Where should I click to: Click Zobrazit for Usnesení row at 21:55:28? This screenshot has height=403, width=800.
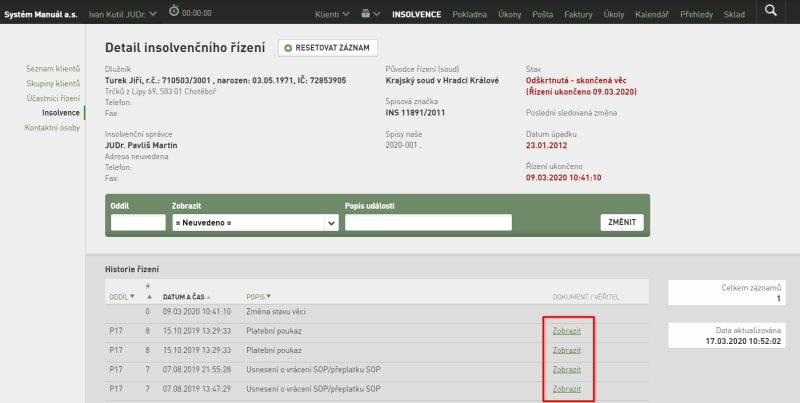coord(566,369)
